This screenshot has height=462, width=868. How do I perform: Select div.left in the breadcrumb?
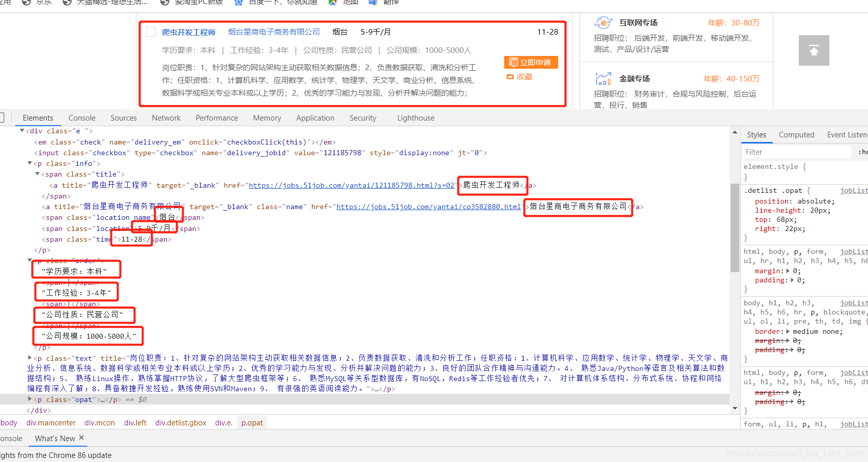click(135, 423)
